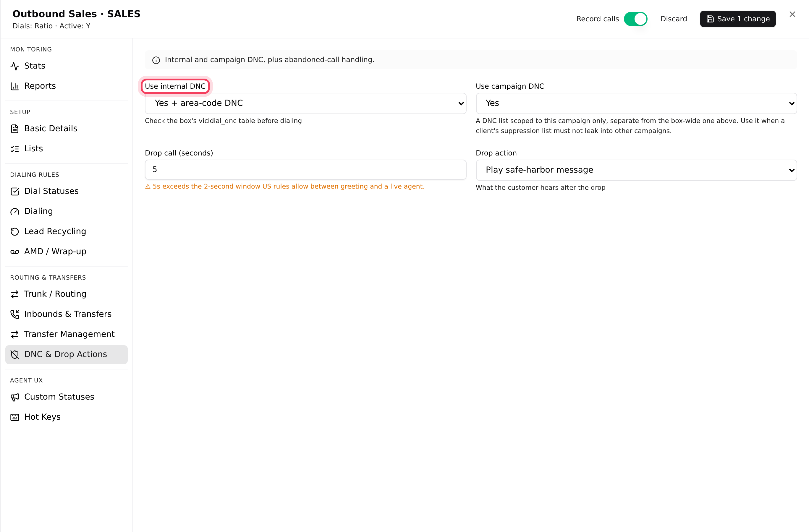Click the Lists checklist icon

pos(14,149)
